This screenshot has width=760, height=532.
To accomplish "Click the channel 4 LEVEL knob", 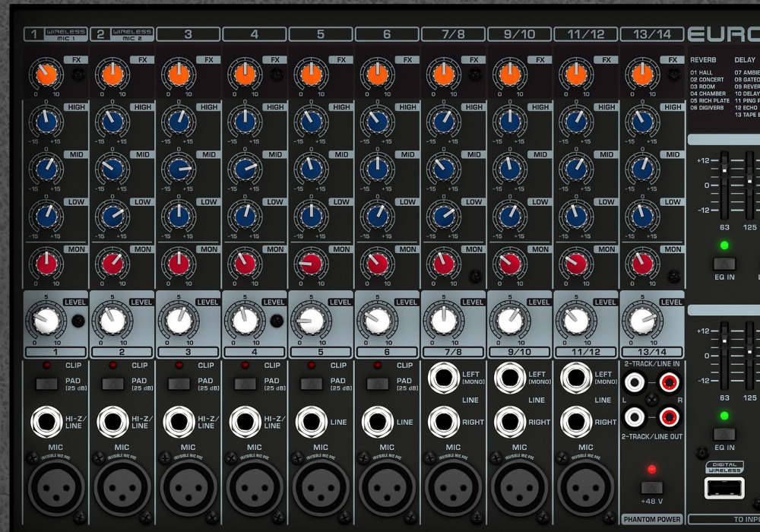I will click(244, 320).
